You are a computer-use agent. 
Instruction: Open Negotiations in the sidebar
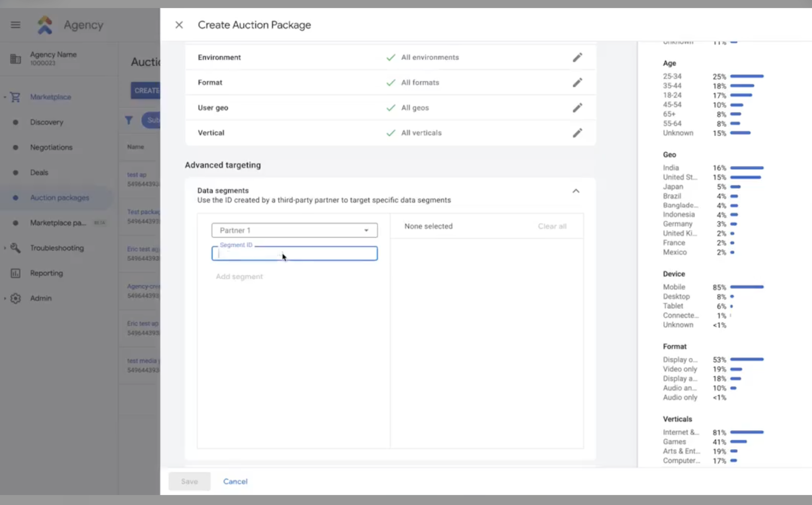[x=51, y=147]
